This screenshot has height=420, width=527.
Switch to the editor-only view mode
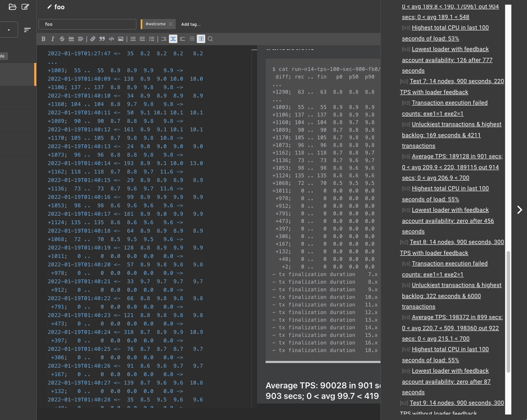pos(164,39)
